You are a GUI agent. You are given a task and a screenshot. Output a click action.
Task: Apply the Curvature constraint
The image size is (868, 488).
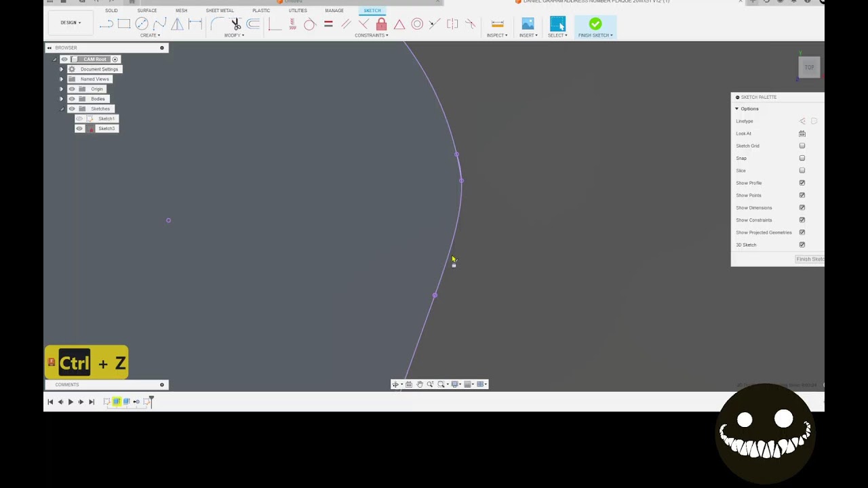click(470, 24)
